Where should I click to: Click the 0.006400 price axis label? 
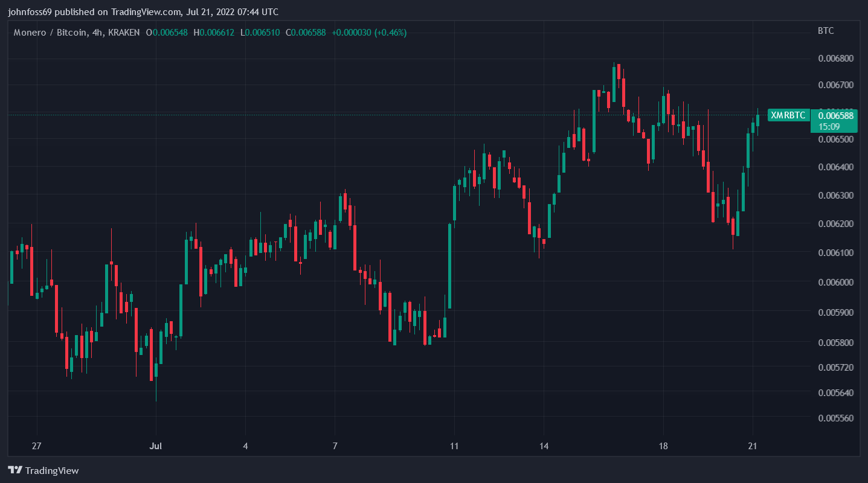pyautogui.click(x=836, y=167)
